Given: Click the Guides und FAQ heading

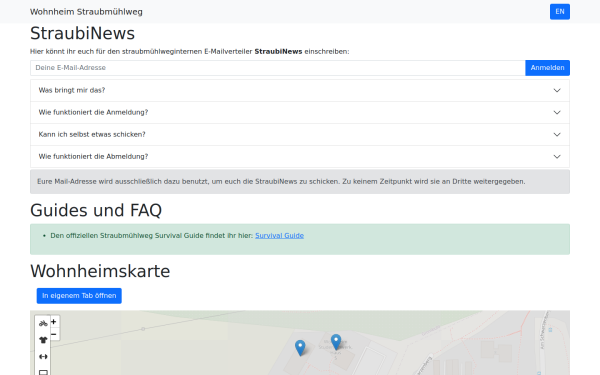Looking at the screenshot, I should [x=96, y=210].
